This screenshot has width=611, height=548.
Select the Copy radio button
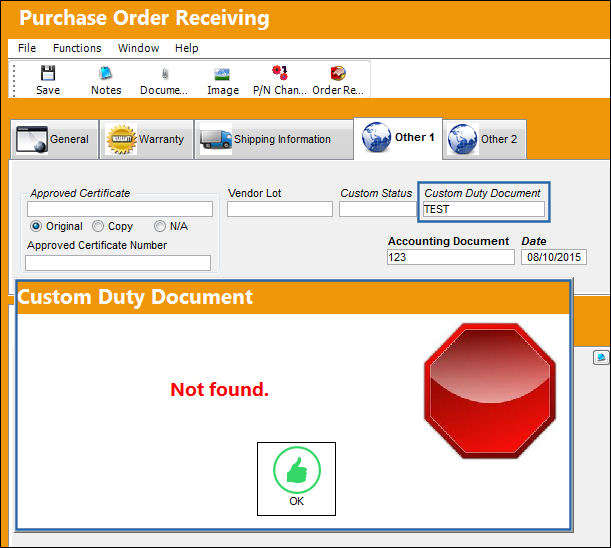(98, 226)
